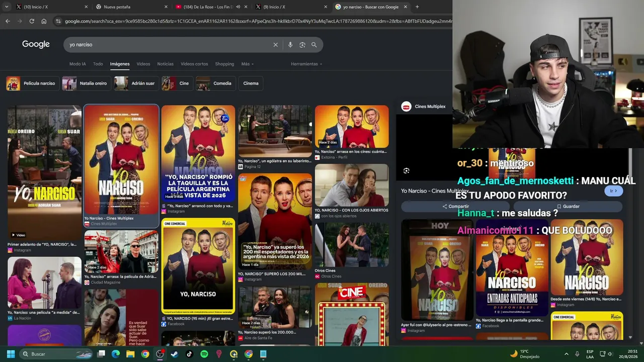Switch to OBS Studio in the taskbar

(x=160, y=354)
